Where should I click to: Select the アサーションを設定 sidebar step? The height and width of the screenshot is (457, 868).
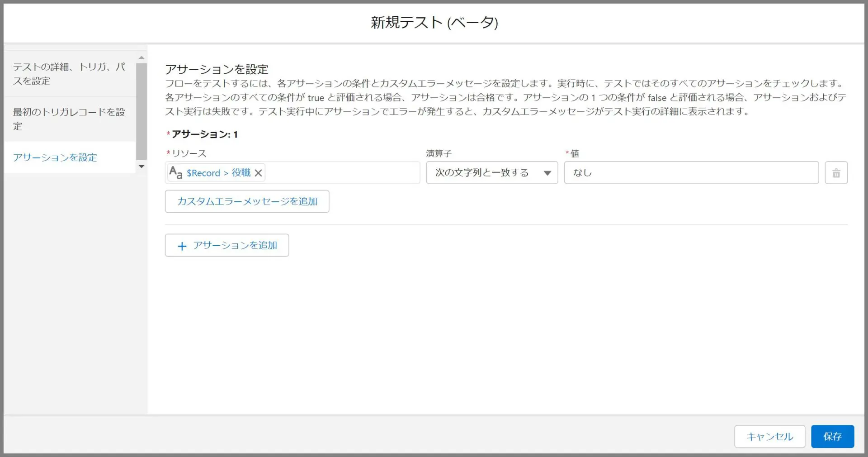click(x=55, y=157)
